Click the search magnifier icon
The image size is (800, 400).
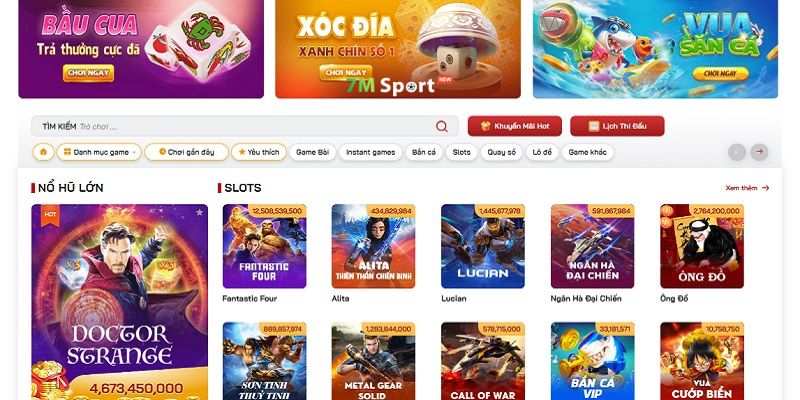441,127
